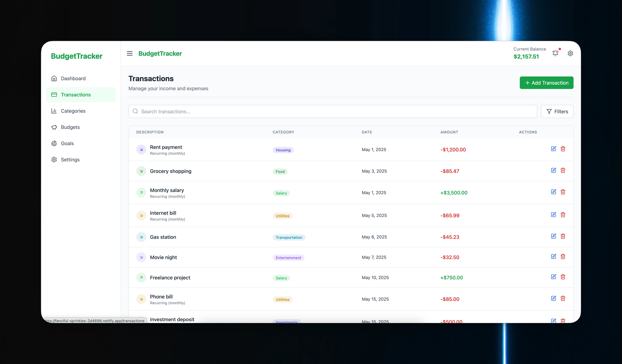Edit the Gas station transaction
This screenshot has width=622, height=364.
coord(554,236)
